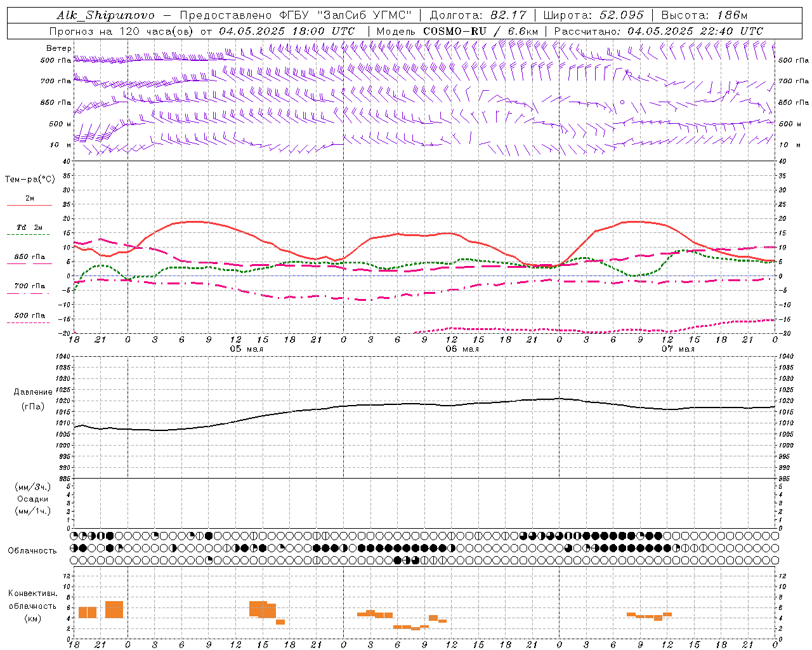This screenshot has width=812, height=650.
Task: Click the 'Прогноз на 120 часа(ов)' text
Action: click(x=122, y=31)
